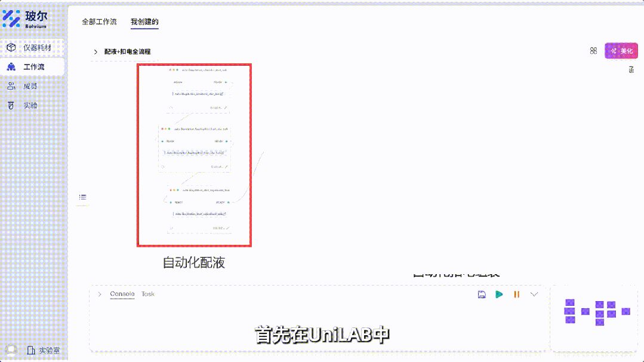Switch to the Task tab
The width and height of the screenshot is (644, 362).
pyautogui.click(x=148, y=294)
